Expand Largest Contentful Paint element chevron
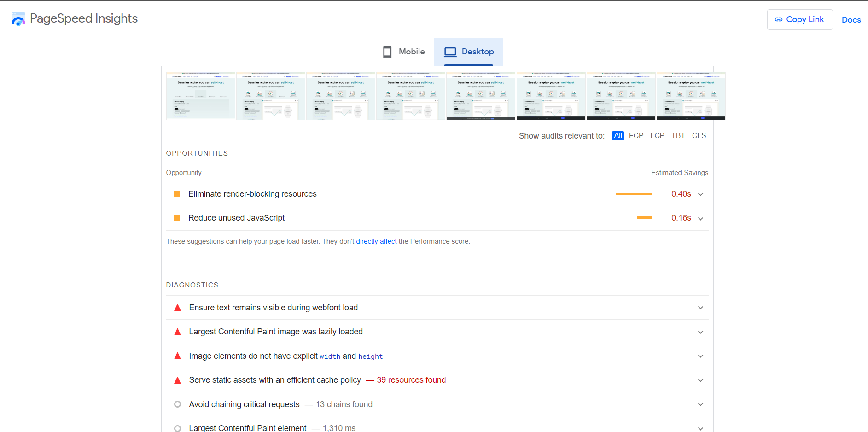Viewport: 868px width, 432px height. (701, 428)
